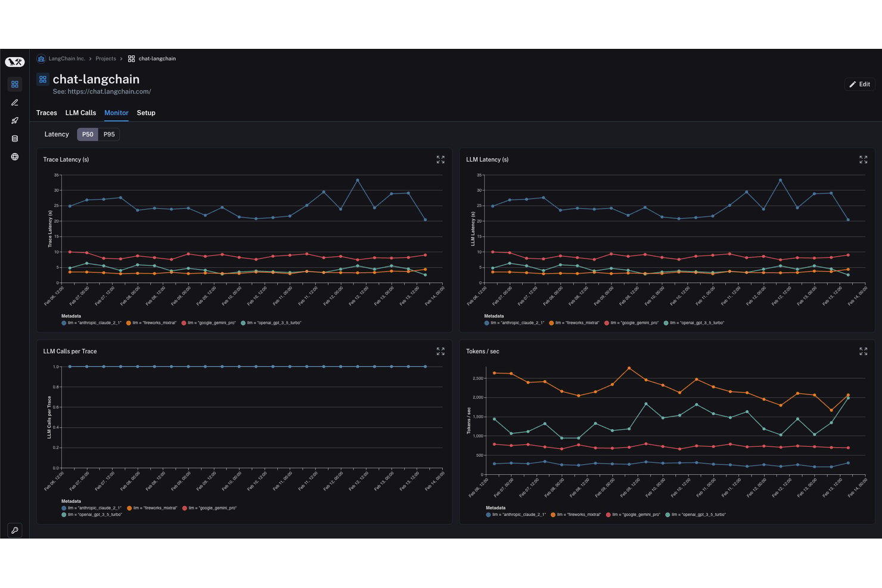Expand the Trace Latency chart to fullscreen
Screen dimensions: 882x588
pos(440,160)
